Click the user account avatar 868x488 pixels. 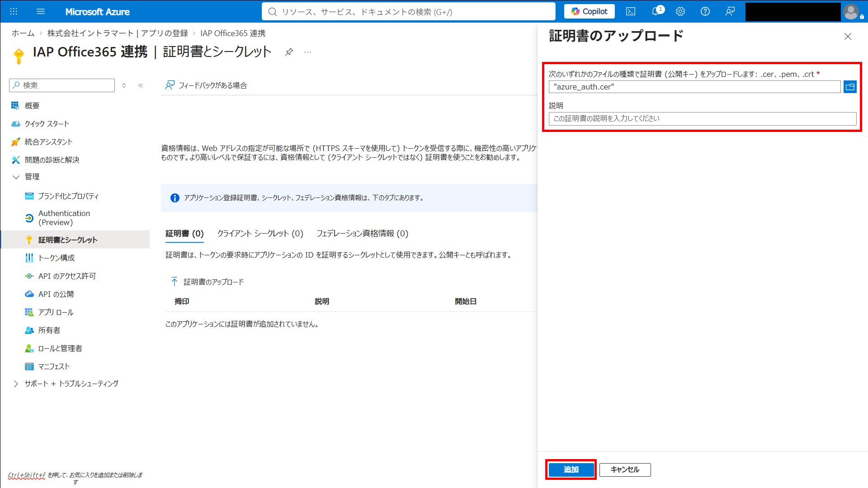pyautogui.click(x=851, y=12)
